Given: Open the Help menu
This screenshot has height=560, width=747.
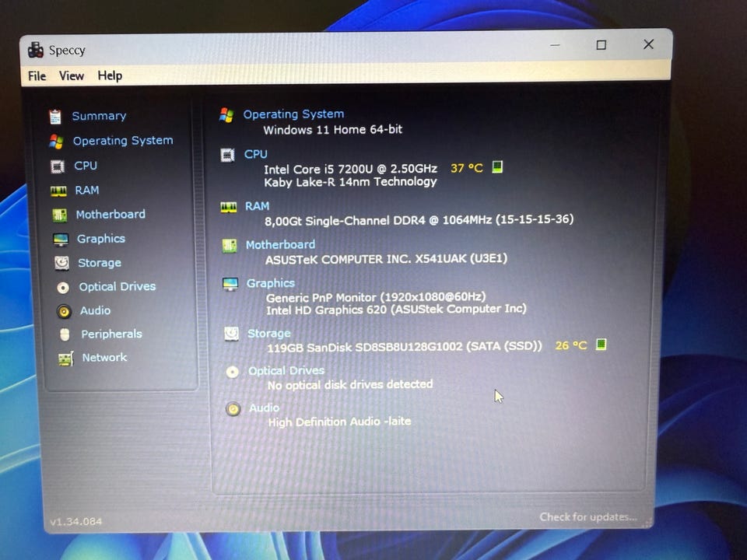Looking at the screenshot, I should click(110, 75).
